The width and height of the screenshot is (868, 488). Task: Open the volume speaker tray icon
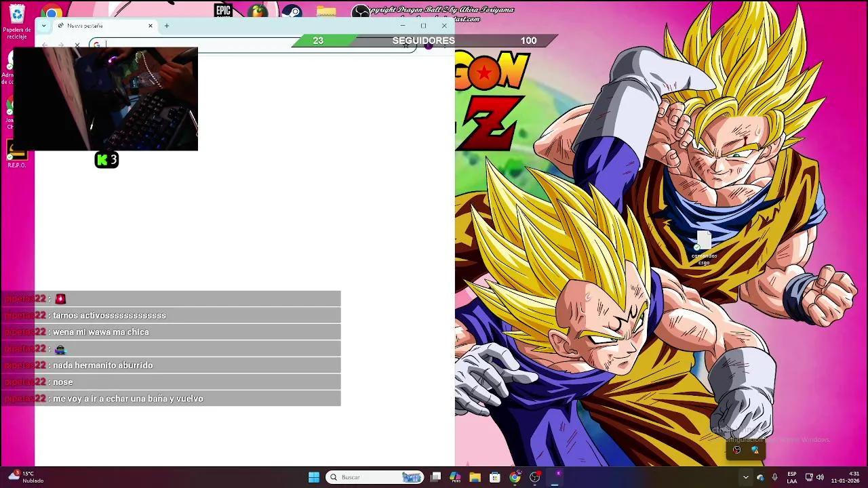(820, 477)
